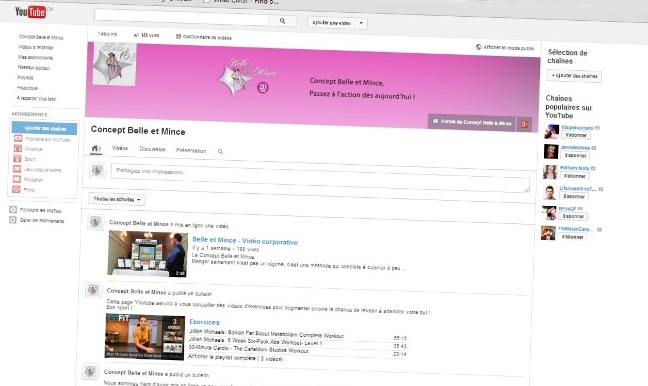The image size is (648, 386).
Task: Click the Ajouter une vidéo button
Action: (331, 23)
